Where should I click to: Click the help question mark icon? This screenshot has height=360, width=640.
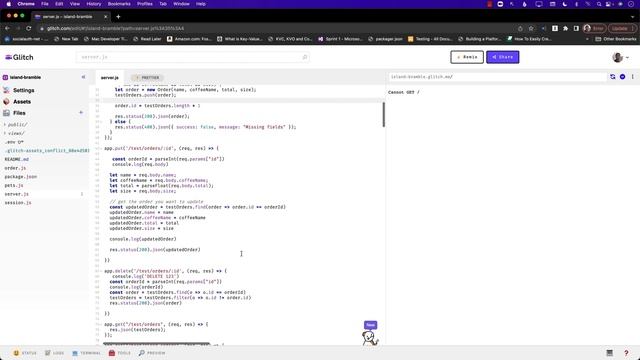(626, 353)
